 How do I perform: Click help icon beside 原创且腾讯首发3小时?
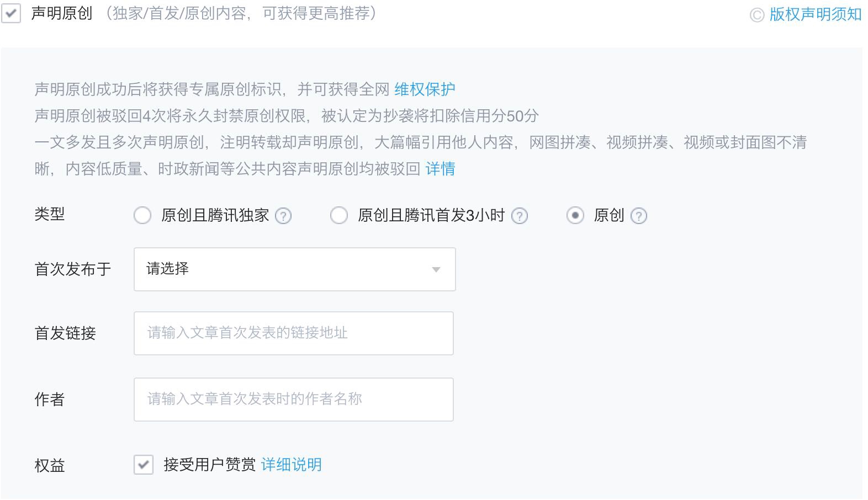point(520,216)
